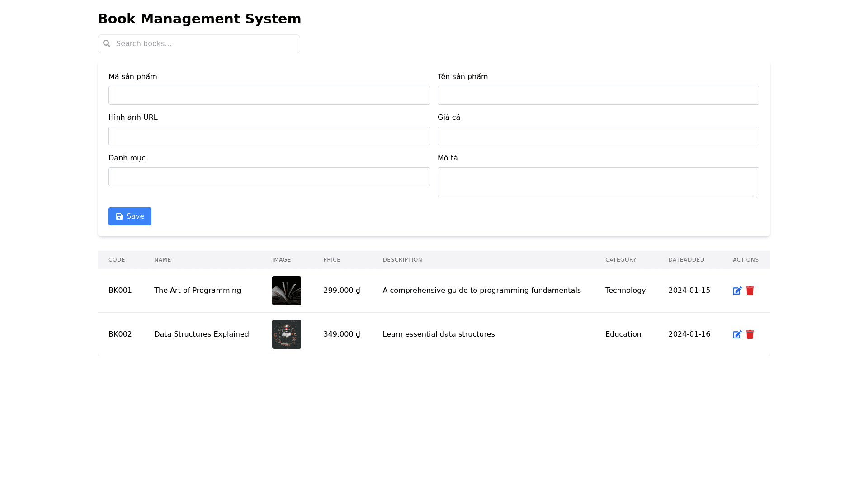Click the DateAdded column header

coord(686,260)
